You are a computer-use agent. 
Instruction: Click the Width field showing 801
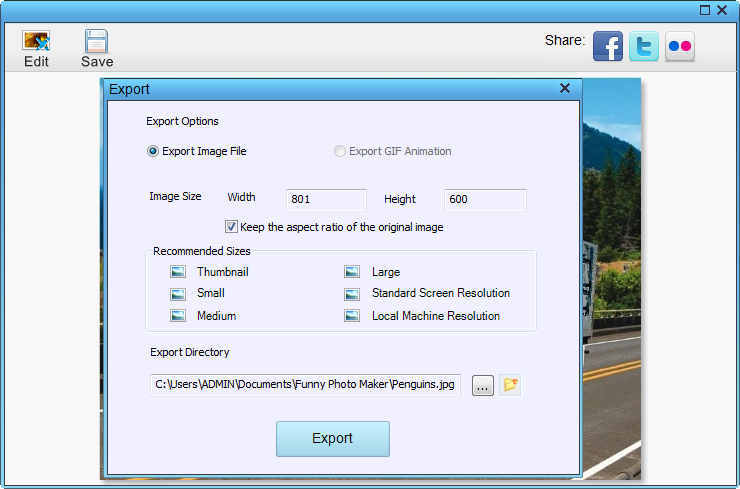326,199
